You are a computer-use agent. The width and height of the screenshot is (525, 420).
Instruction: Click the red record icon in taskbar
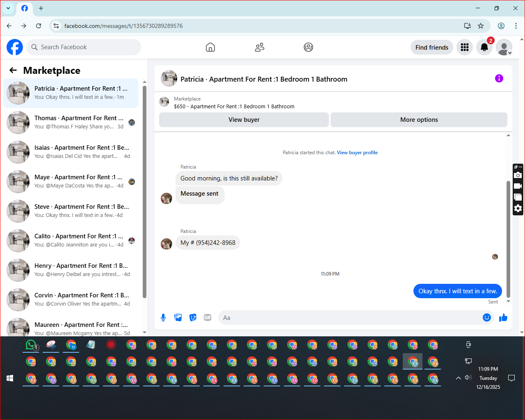(x=111, y=345)
